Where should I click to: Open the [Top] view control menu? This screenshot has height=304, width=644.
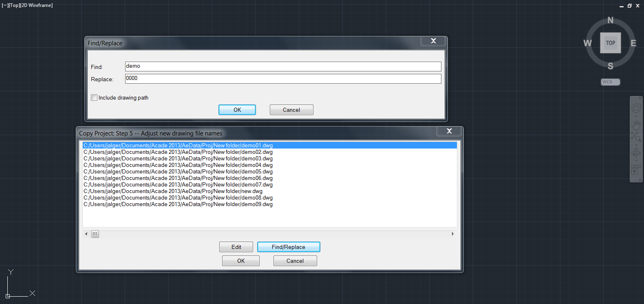click(x=14, y=5)
